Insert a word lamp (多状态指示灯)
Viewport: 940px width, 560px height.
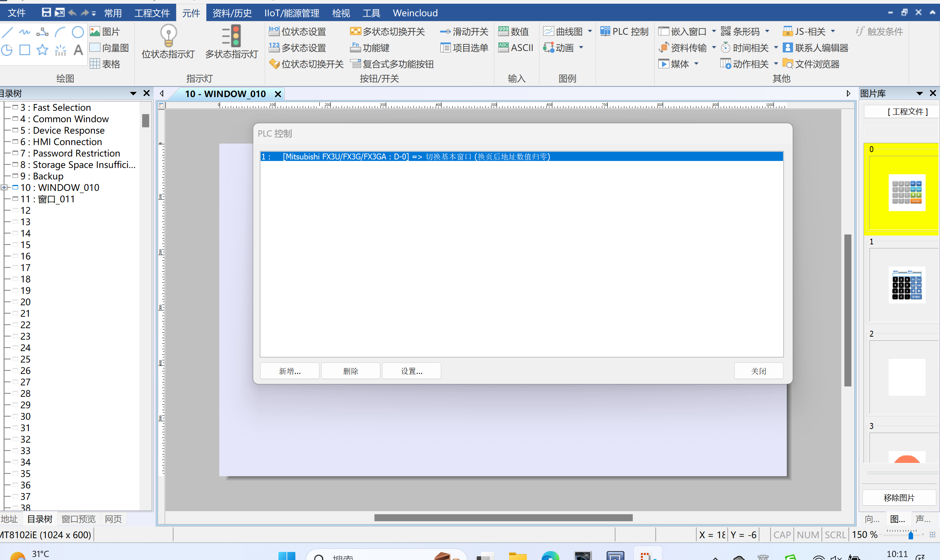click(x=231, y=41)
